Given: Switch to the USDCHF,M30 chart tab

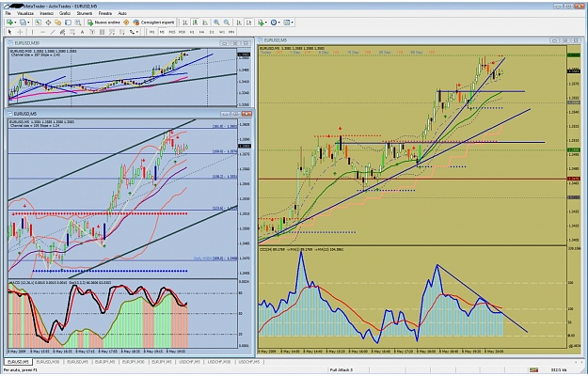Looking at the screenshot, I should [x=219, y=362].
